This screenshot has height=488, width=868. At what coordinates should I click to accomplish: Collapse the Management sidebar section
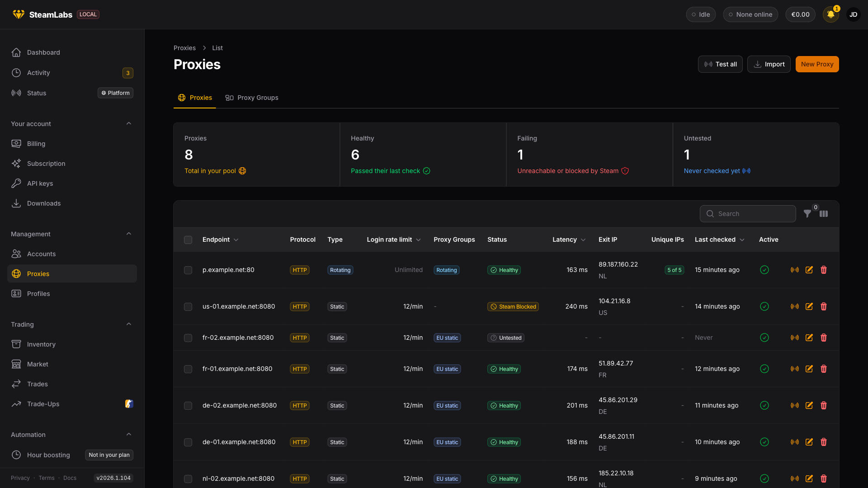(x=129, y=234)
